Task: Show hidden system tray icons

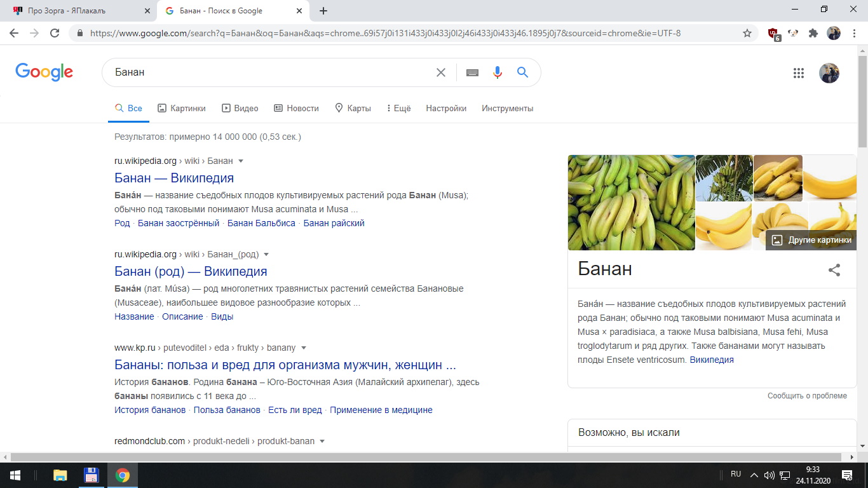Action: point(754,475)
